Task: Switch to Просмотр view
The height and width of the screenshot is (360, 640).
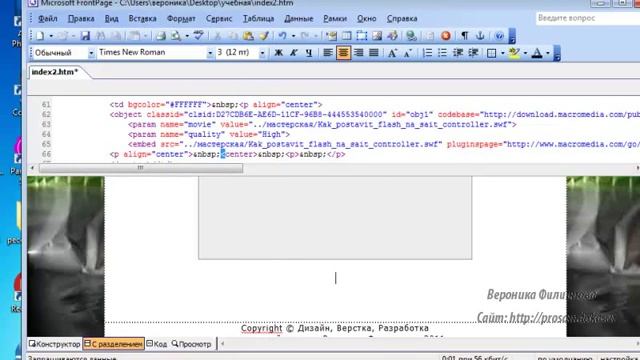Action: (191, 344)
